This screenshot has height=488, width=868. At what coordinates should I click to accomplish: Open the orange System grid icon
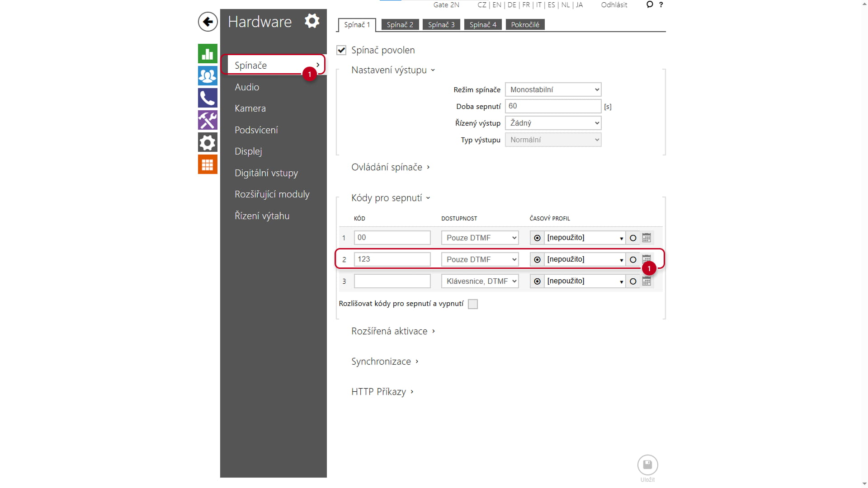tap(208, 164)
